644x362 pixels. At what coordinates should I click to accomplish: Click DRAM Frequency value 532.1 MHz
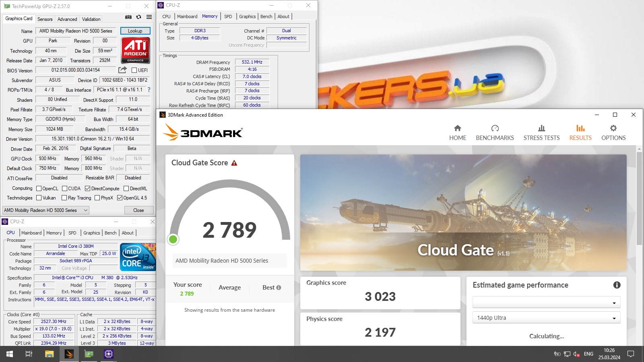(252, 62)
